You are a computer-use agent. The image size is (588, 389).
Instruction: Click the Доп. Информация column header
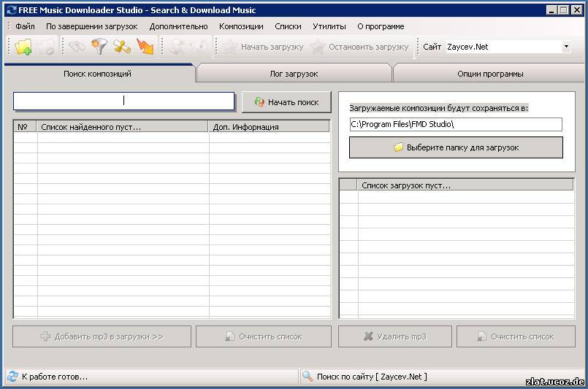(x=269, y=127)
